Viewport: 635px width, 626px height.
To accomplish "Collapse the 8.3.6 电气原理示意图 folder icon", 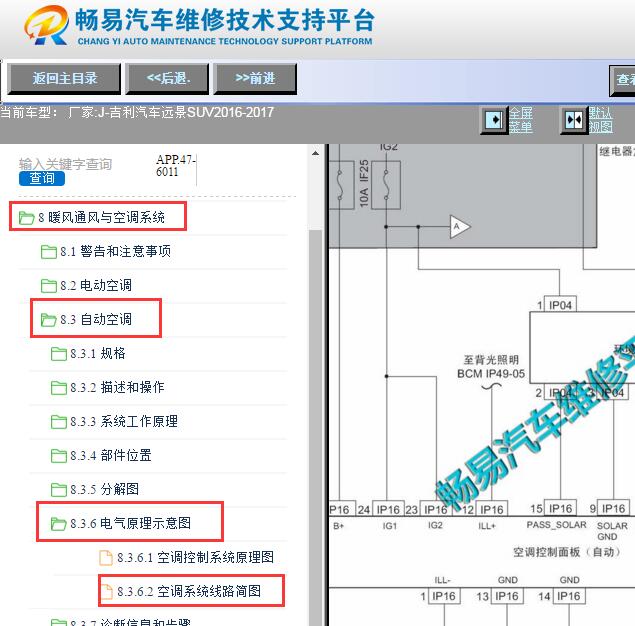I will coord(59,524).
